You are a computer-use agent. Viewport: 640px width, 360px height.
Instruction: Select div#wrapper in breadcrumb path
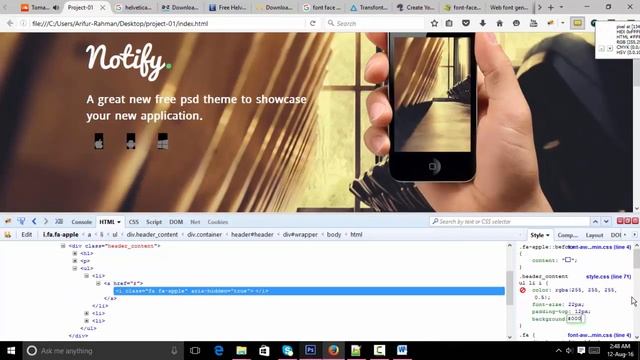[300, 235]
